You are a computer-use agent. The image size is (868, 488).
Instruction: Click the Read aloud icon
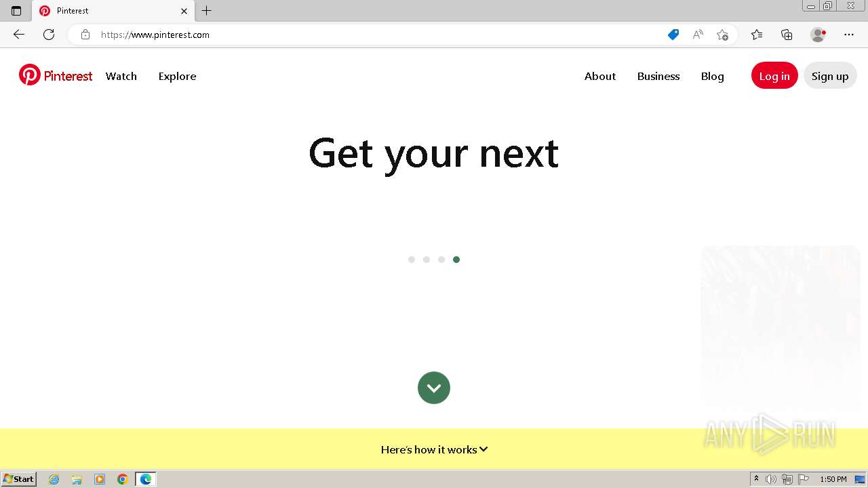698,35
